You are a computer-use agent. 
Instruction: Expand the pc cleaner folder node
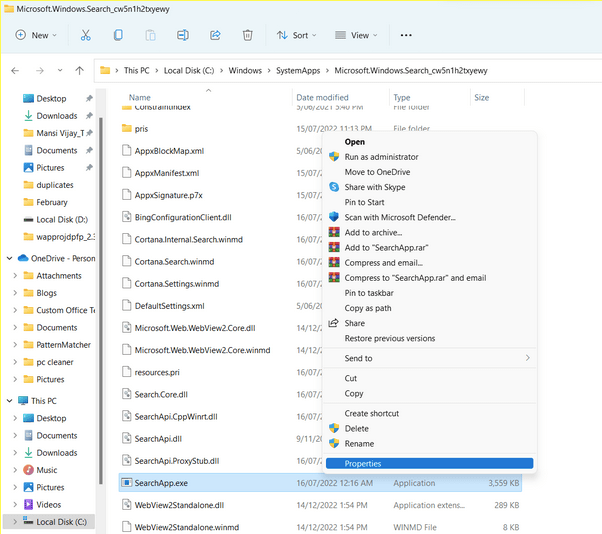point(15,362)
